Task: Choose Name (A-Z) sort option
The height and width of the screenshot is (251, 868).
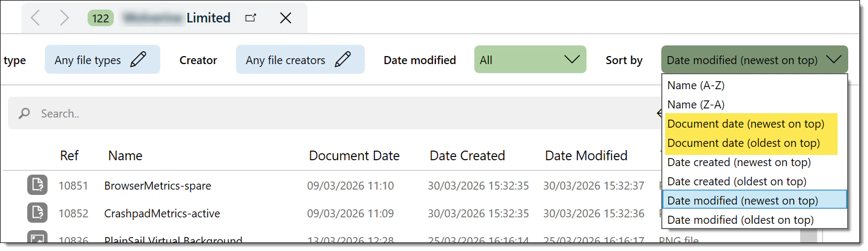Action: tap(754, 85)
